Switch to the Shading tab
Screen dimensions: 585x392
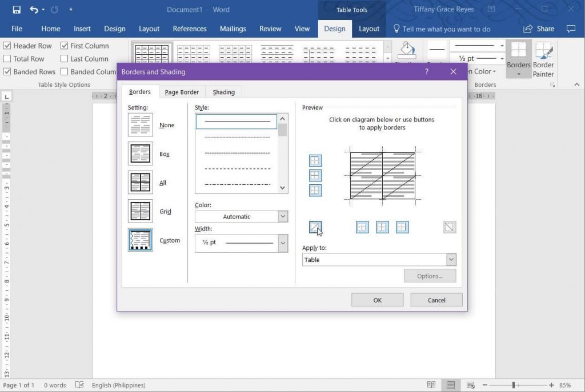[x=223, y=92]
